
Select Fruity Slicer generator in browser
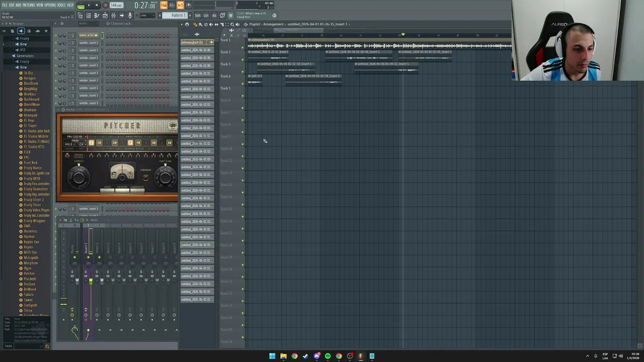tap(32, 205)
